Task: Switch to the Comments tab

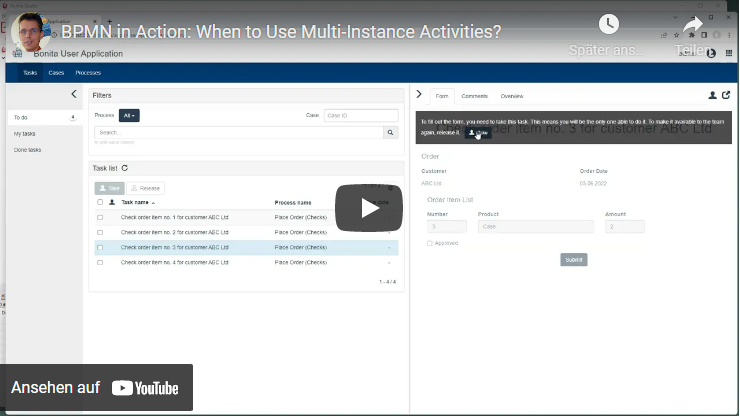Action: (474, 96)
